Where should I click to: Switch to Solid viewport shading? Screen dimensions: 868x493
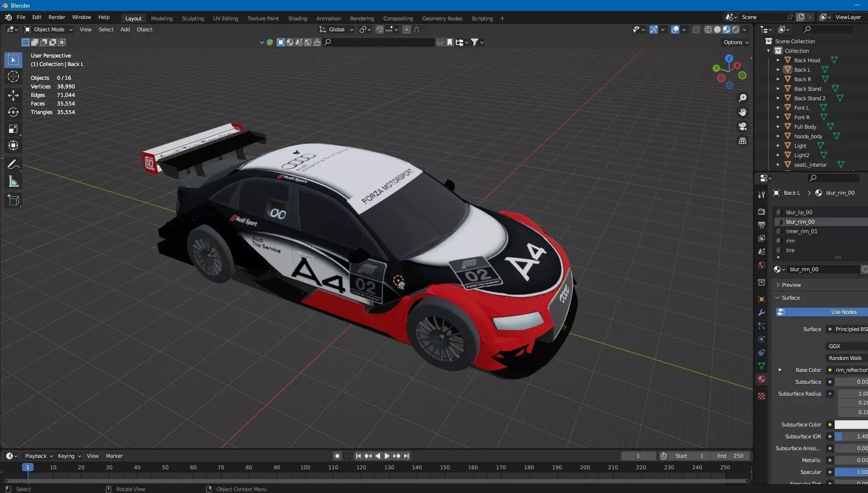(717, 29)
